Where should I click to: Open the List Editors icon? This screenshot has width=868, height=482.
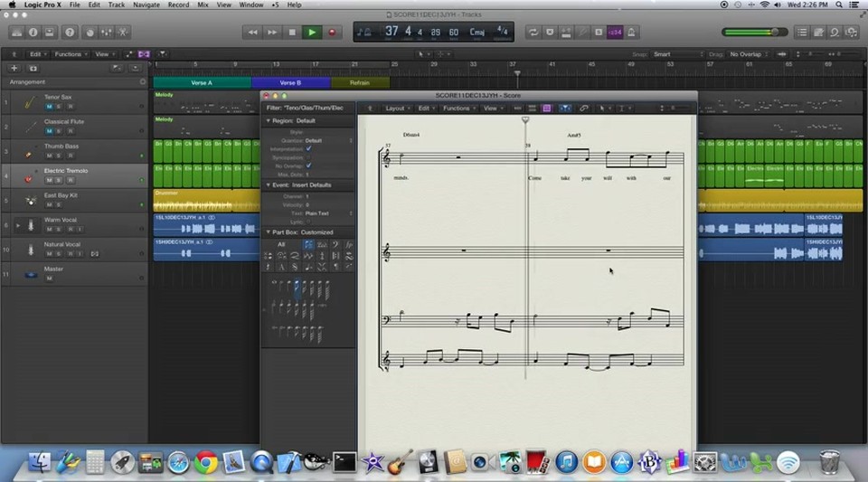click(802, 32)
